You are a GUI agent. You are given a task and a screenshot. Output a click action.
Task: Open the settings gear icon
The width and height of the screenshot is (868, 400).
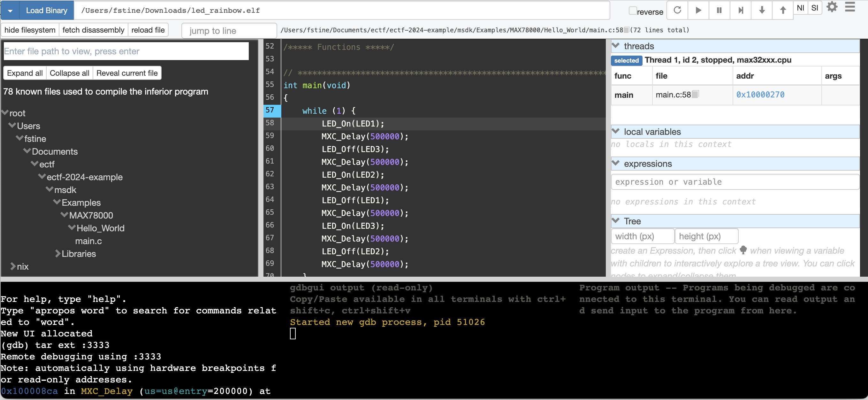coord(832,7)
